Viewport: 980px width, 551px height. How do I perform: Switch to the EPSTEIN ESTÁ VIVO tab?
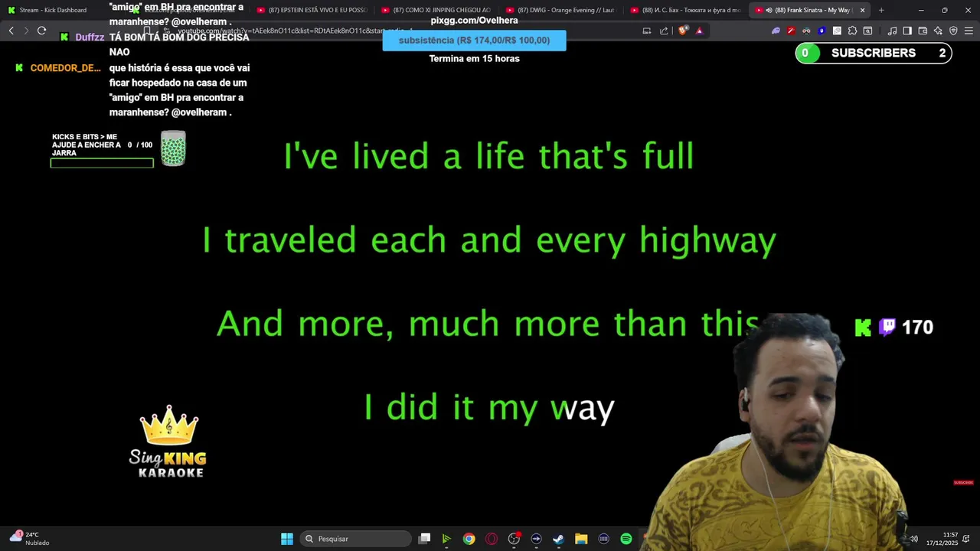(312, 10)
